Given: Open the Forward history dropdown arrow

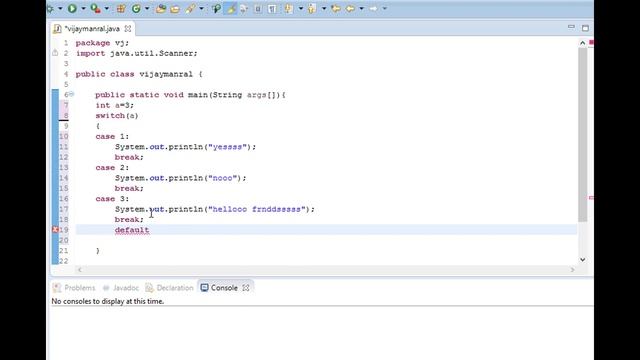Looking at the screenshot, I should click(384, 9).
